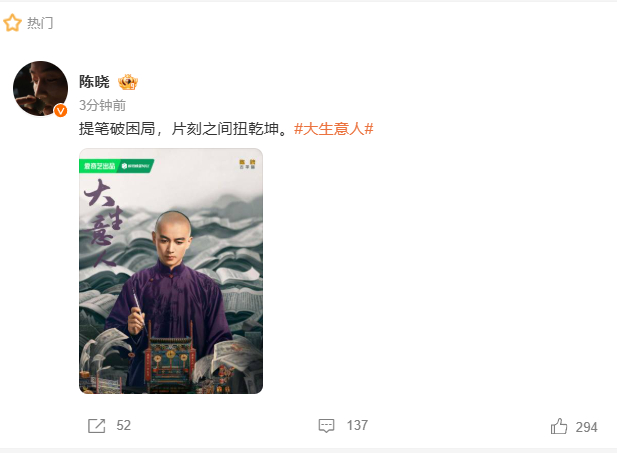Click the orange verified V badge
Image resolution: width=617 pixels, height=453 pixels.
coord(60,111)
